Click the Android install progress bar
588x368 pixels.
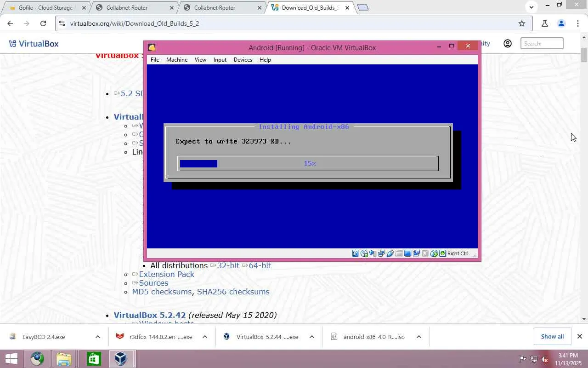tap(308, 163)
